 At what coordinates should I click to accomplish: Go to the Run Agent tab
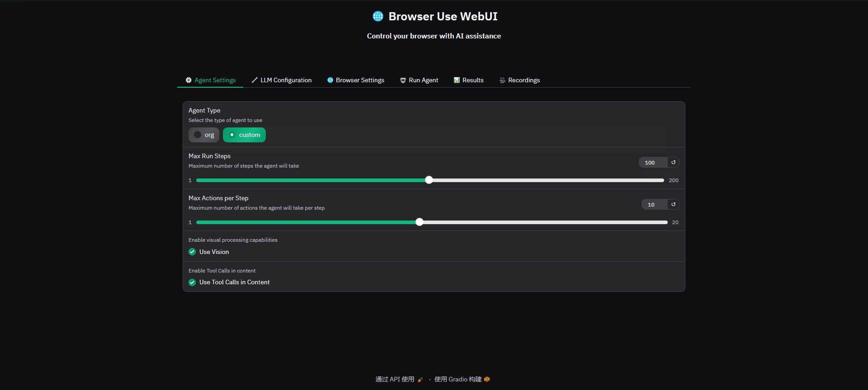(419, 80)
